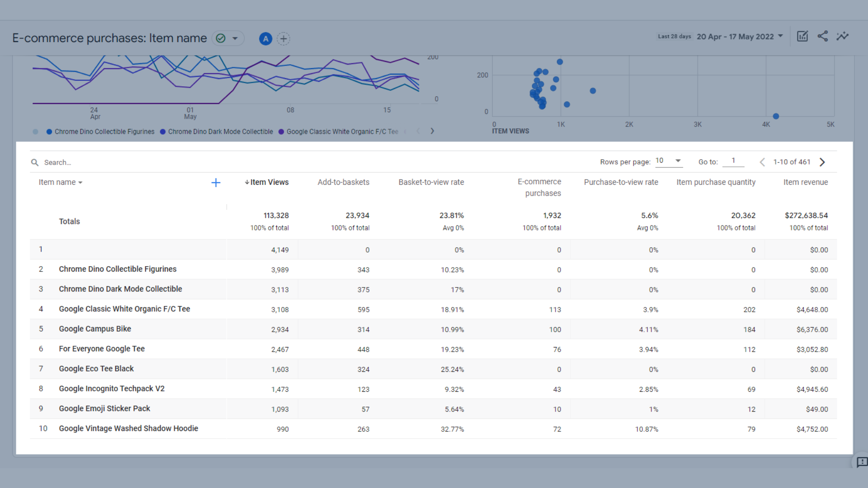Image resolution: width=868 pixels, height=488 pixels.
Task: Sort table by Add-to-baskets column
Action: [x=343, y=182]
